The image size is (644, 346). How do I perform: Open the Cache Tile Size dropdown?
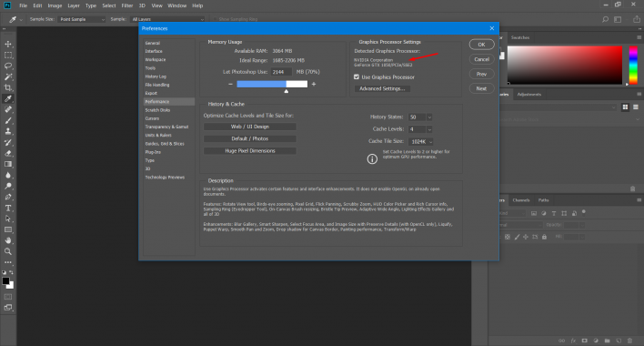point(420,141)
